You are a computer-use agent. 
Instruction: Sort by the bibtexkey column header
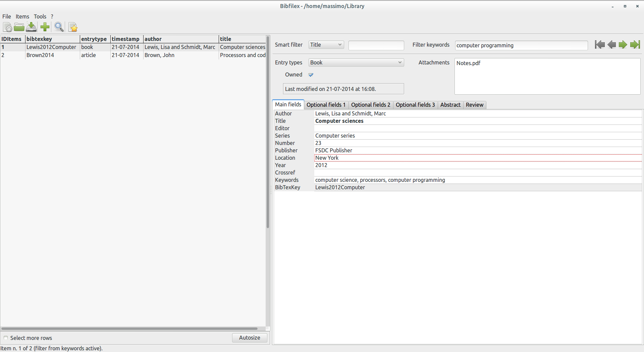click(52, 39)
